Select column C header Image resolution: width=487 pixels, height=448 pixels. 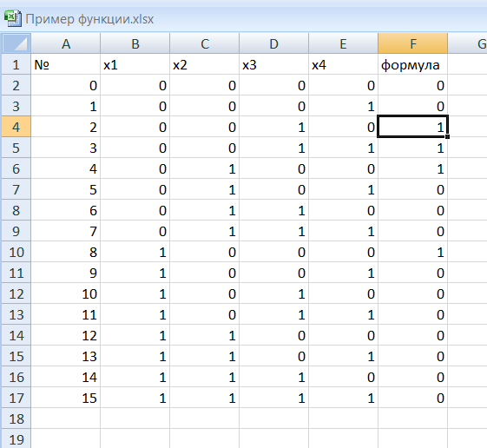tap(204, 43)
